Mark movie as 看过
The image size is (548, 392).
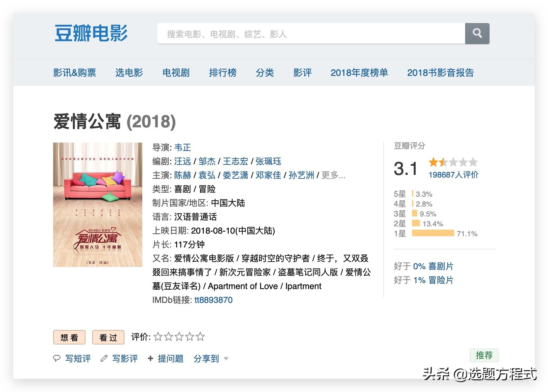point(108,337)
